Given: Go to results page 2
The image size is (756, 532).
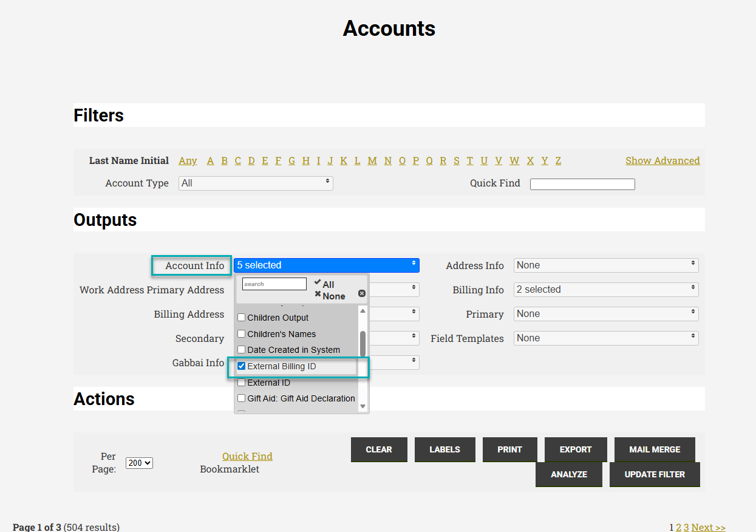Looking at the screenshot, I should point(679,527).
